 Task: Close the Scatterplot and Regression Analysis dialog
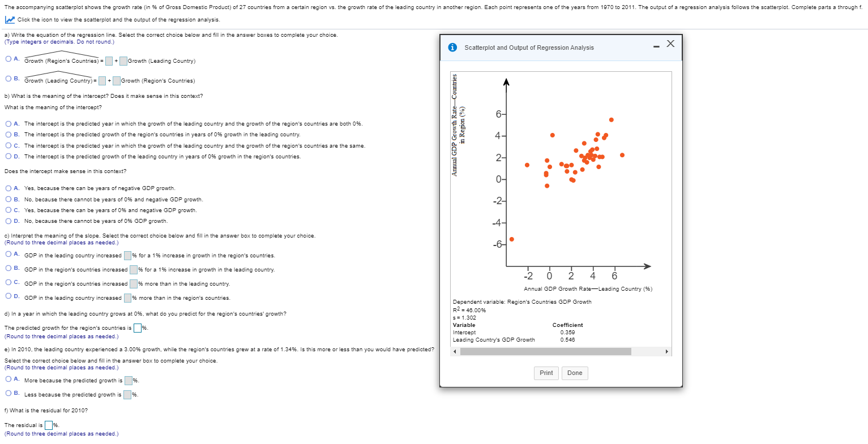[671, 44]
